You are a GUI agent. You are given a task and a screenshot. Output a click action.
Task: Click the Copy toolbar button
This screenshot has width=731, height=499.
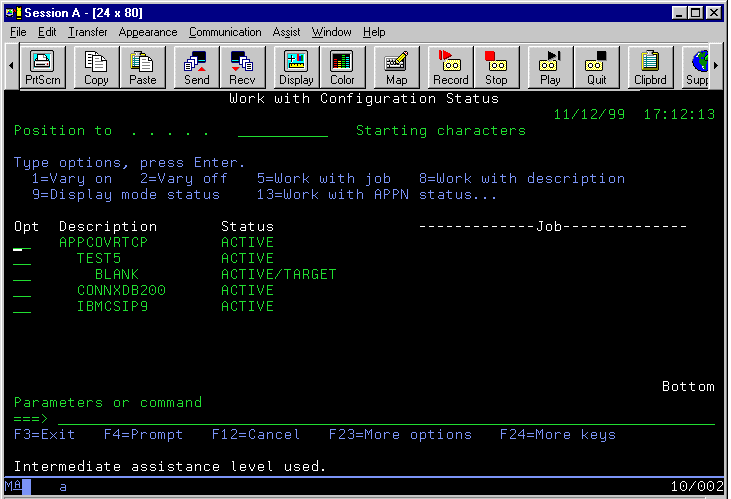click(x=96, y=68)
